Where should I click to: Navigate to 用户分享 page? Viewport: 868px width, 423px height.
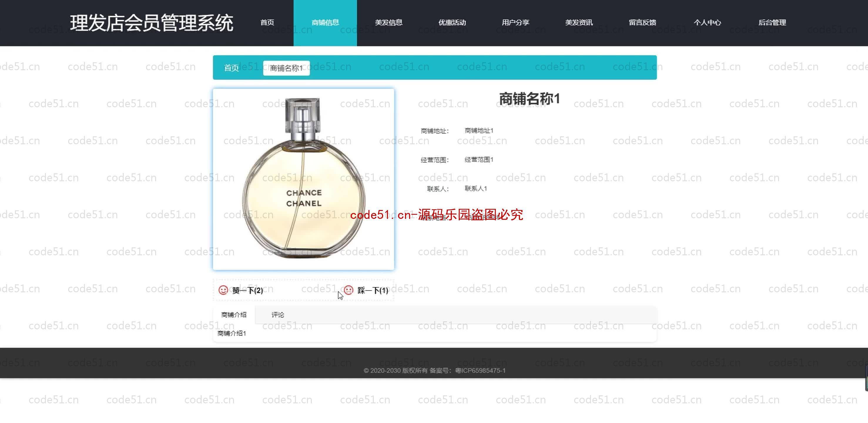[x=515, y=23]
